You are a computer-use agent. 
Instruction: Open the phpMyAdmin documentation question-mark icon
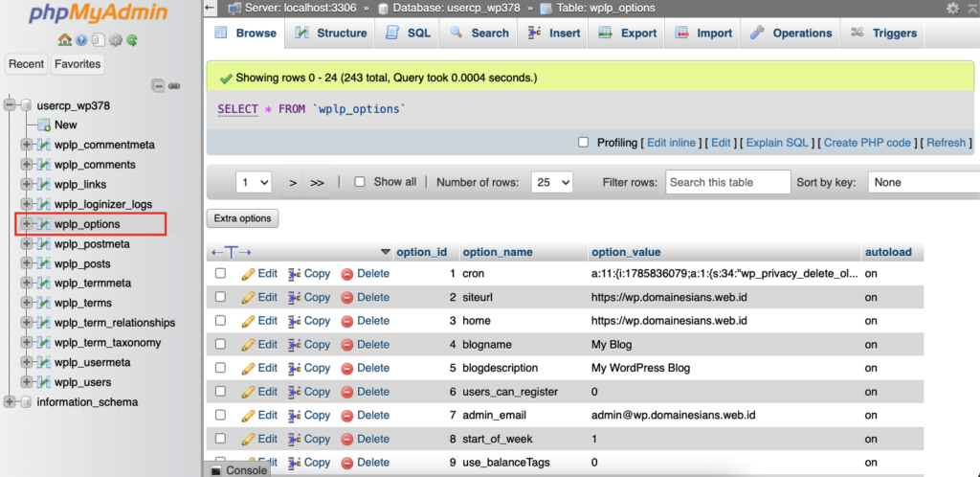[x=81, y=40]
